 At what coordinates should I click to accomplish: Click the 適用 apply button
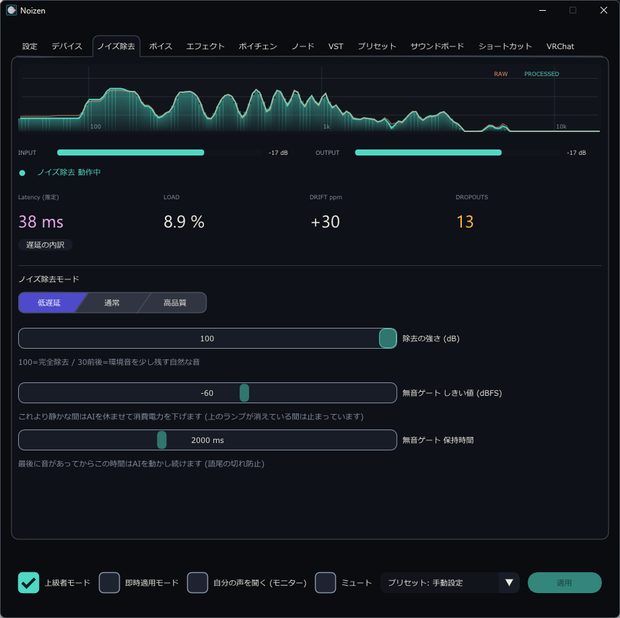(564, 582)
